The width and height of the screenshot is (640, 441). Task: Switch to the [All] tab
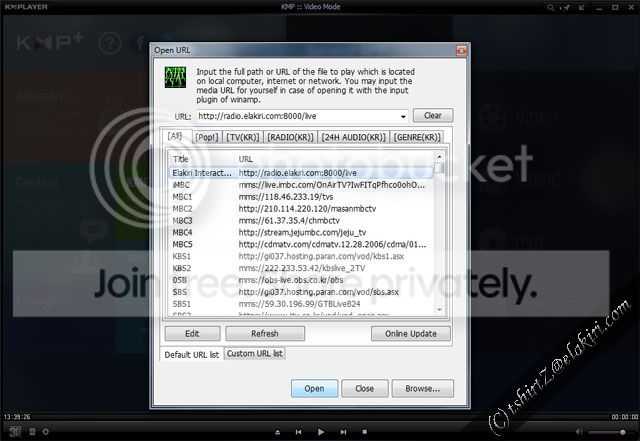(x=175, y=136)
